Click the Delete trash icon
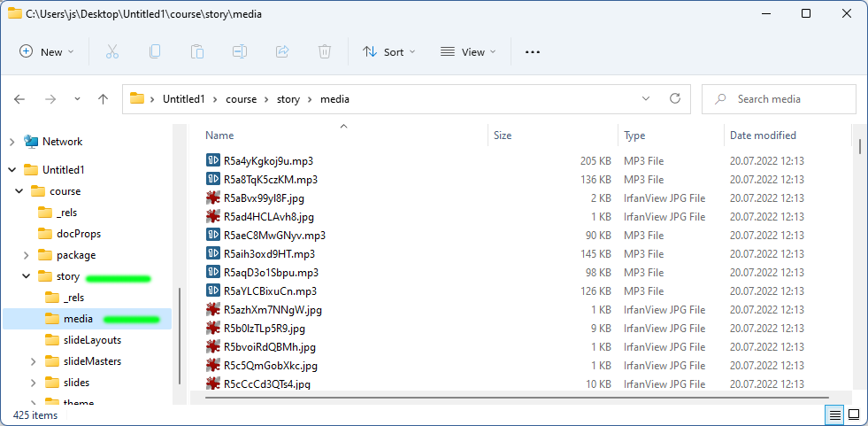This screenshot has width=868, height=426. 325,52
